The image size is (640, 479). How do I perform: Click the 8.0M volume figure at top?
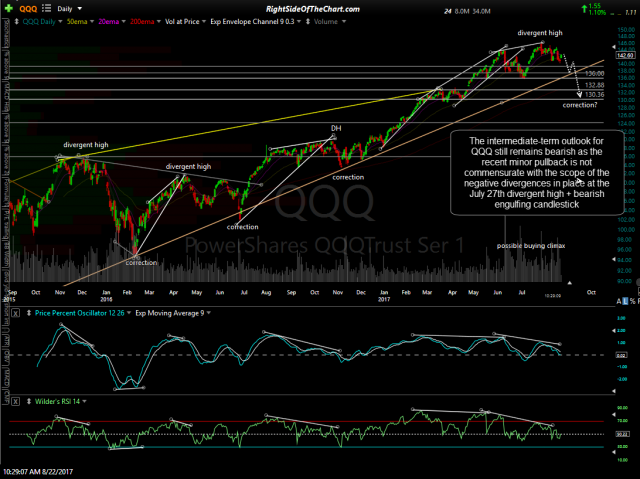click(x=462, y=11)
